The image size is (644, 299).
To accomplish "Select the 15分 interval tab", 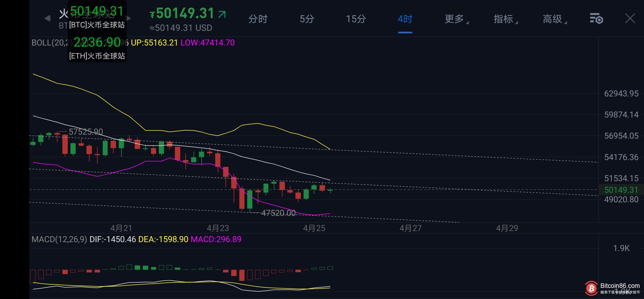I will pyautogui.click(x=356, y=19).
